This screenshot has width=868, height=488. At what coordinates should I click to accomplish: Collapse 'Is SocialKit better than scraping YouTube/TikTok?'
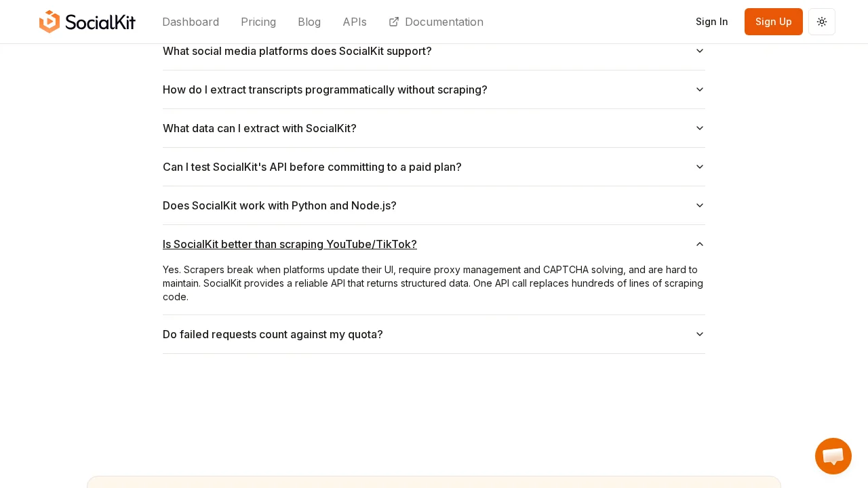(x=290, y=244)
